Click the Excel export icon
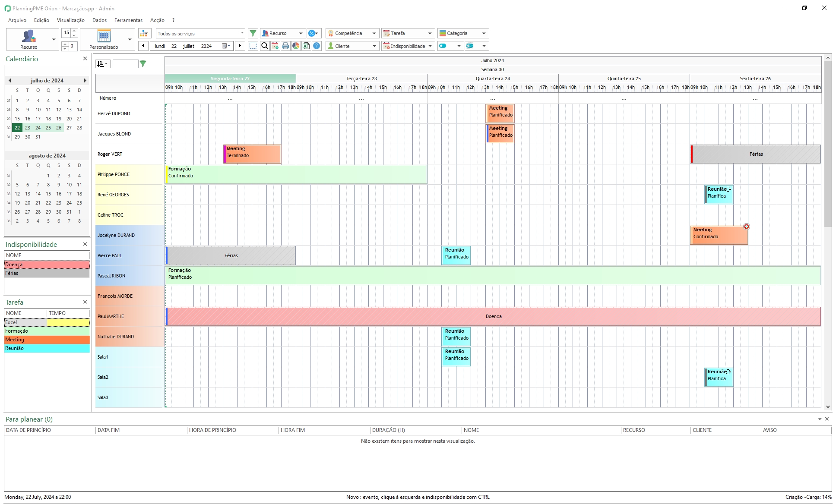The height and width of the screenshot is (504, 836). (x=306, y=46)
